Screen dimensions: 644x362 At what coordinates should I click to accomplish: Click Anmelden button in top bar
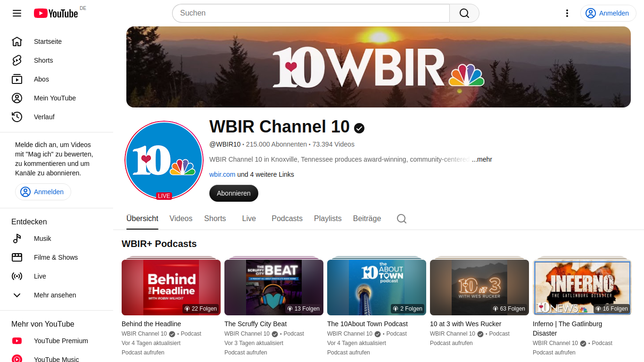tap(608, 13)
